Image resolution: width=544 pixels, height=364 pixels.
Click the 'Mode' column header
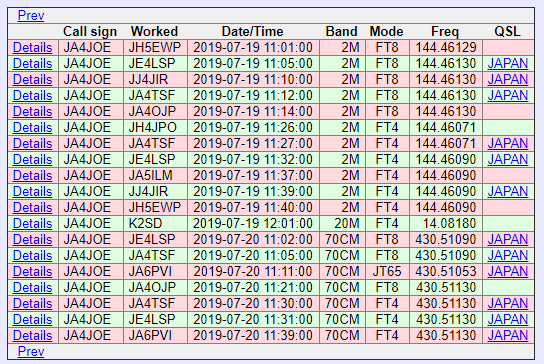tap(386, 32)
